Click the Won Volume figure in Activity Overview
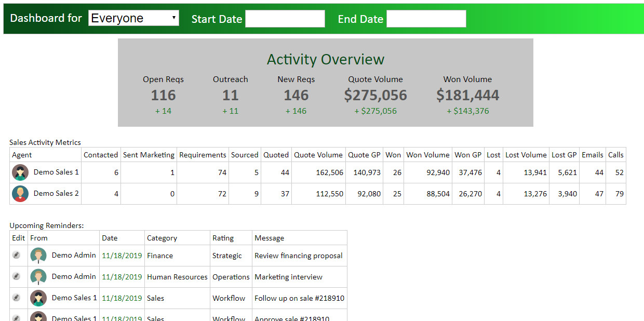 tap(467, 95)
